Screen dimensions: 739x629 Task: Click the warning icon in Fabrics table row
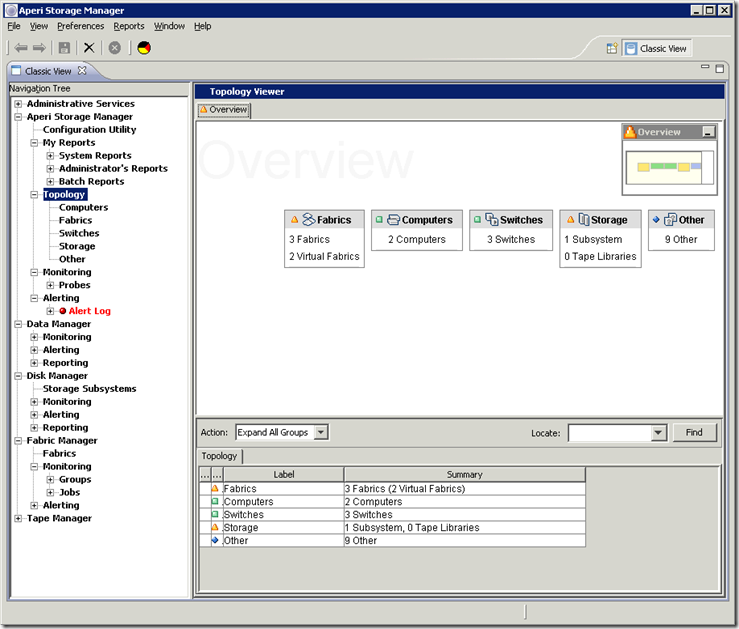(x=215, y=488)
